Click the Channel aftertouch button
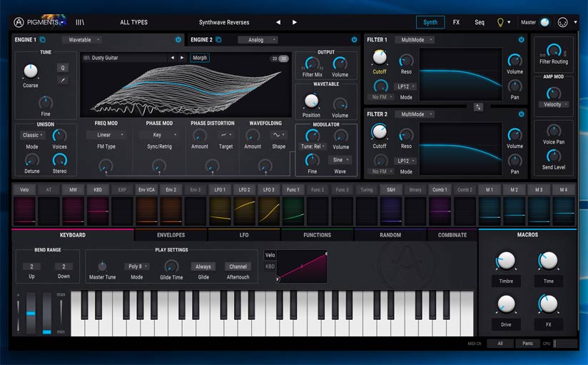The width and height of the screenshot is (588, 365). (238, 266)
